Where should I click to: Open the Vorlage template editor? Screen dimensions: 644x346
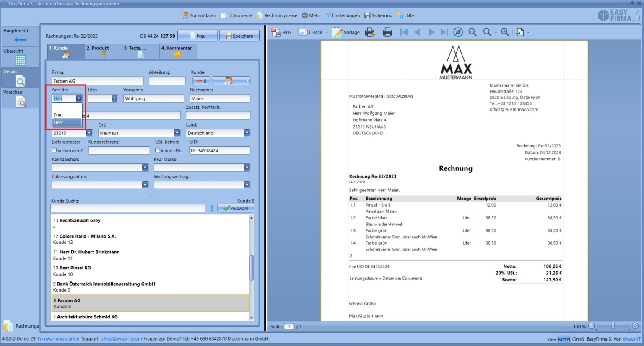coord(346,32)
